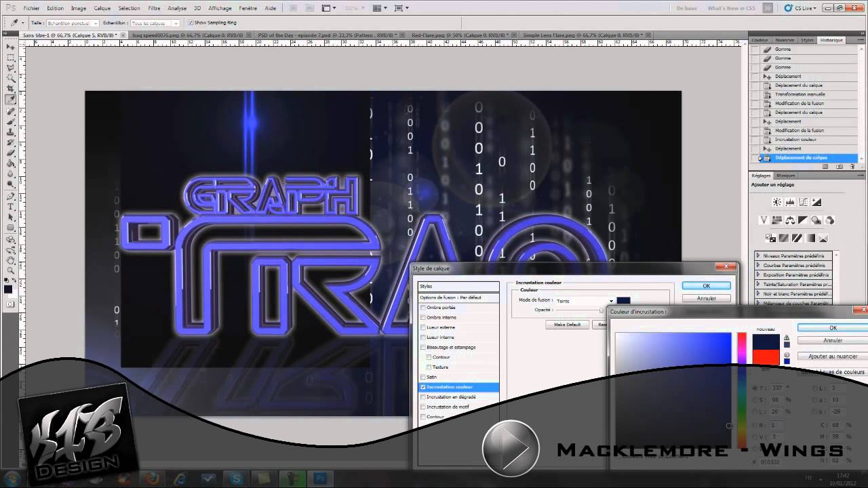Expand Noir et blanc Paramètres presets

[758, 293]
